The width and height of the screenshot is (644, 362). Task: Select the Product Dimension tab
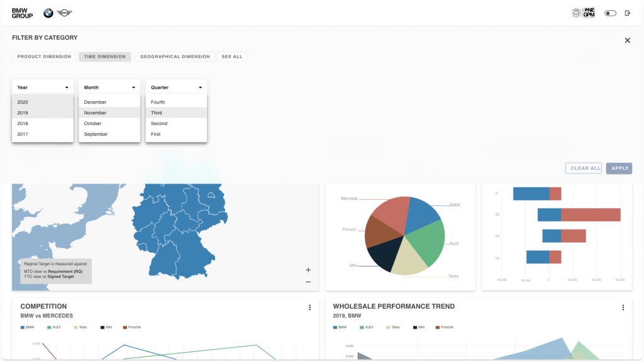point(45,57)
